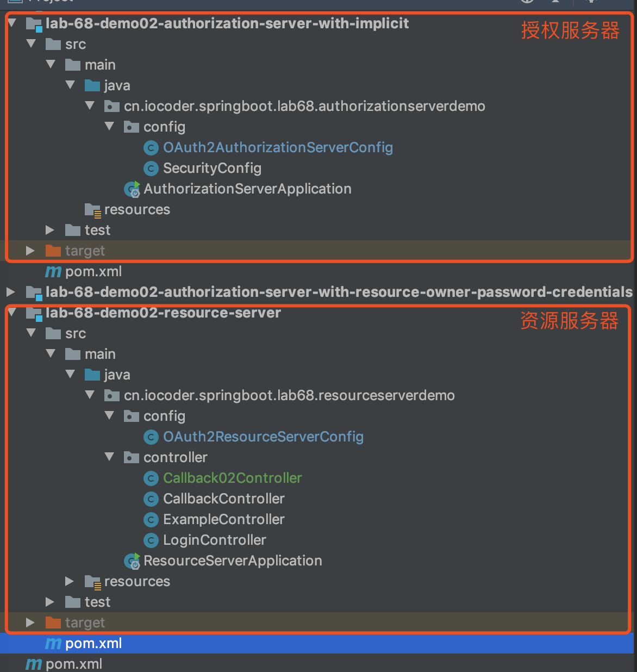637x672 pixels.
Task: Expand the target folder under resource server
Action: click(x=30, y=623)
